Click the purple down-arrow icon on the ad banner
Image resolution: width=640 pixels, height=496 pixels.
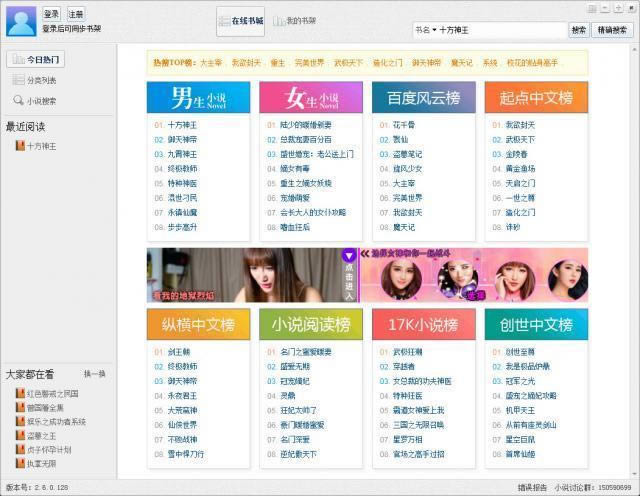(349, 256)
